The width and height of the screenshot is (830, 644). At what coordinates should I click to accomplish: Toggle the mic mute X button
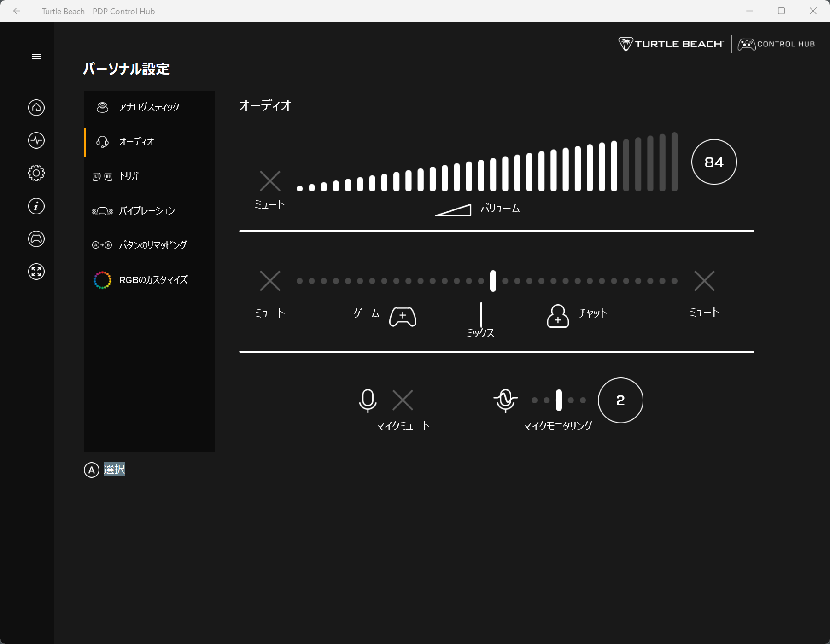[x=403, y=400]
